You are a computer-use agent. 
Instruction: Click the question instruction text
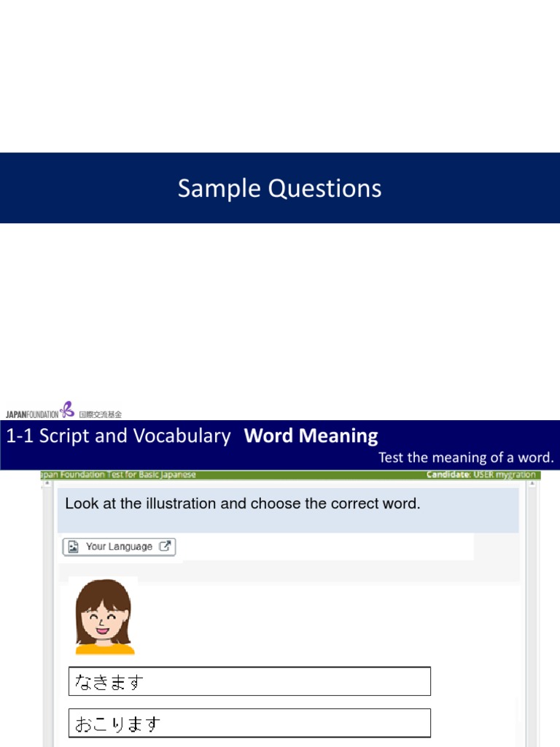243,503
